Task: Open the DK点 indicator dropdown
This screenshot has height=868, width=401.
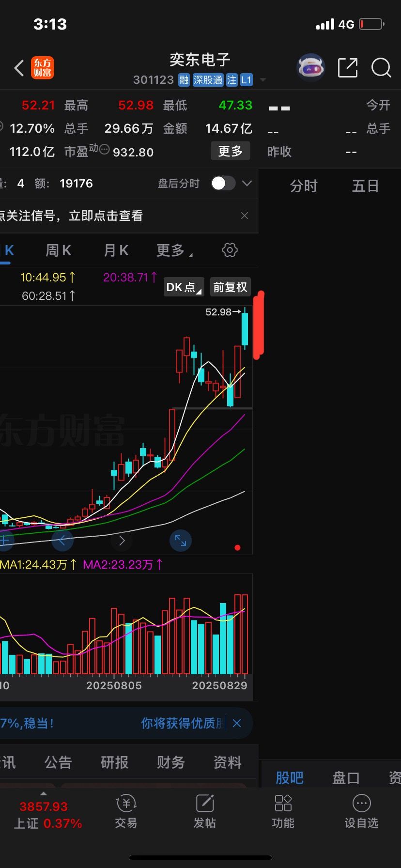Action: (x=184, y=287)
